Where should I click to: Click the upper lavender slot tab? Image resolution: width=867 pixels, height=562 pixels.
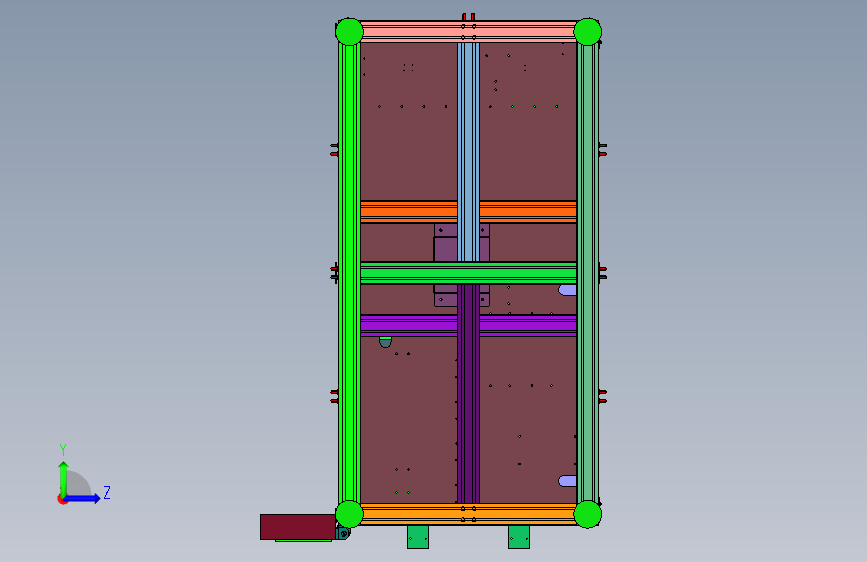567,290
